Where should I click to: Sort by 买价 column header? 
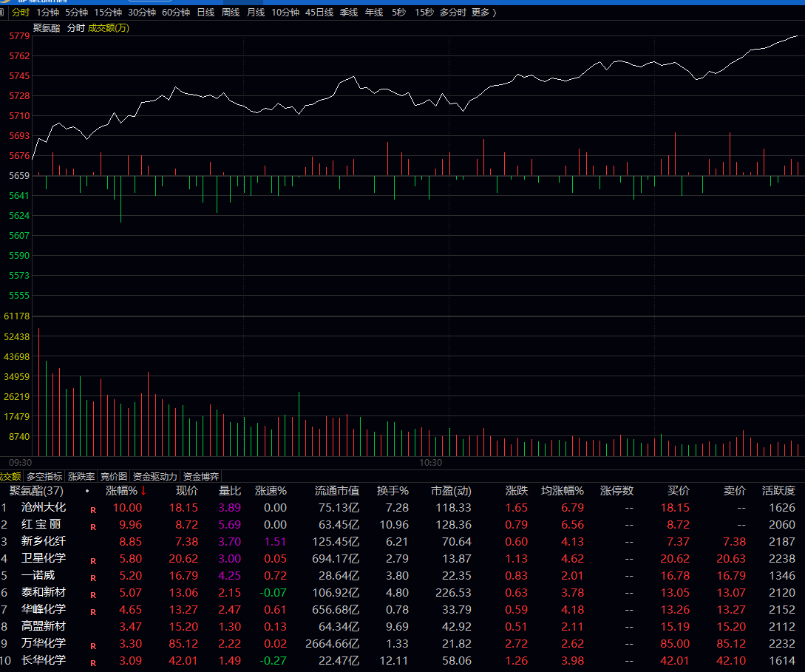tap(678, 491)
